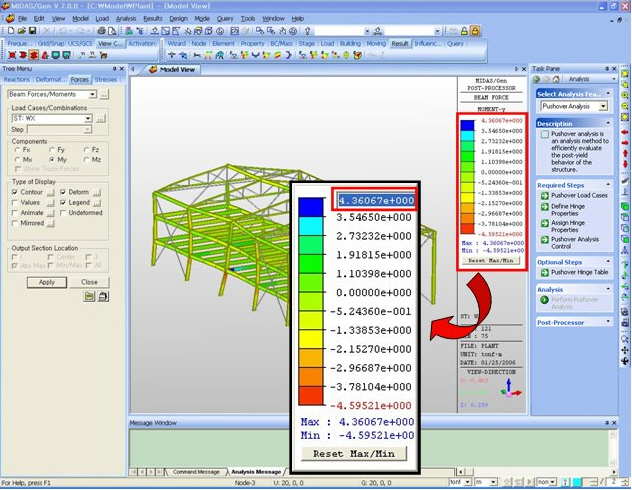Enable the Values display checkbox
The height and width of the screenshot is (490, 632).
coord(15,201)
